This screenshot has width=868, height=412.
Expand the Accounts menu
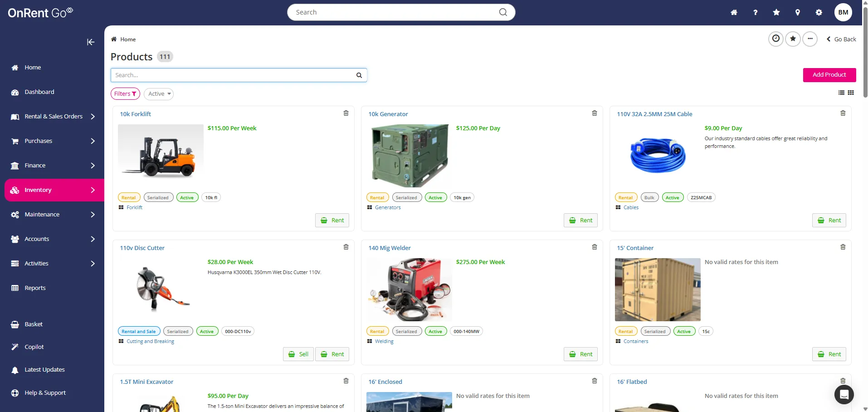(x=54, y=239)
